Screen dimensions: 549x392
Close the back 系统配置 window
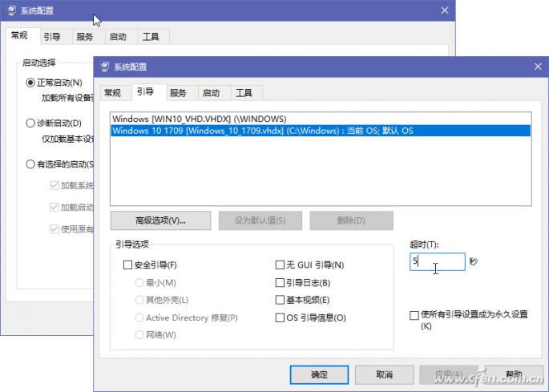point(444,10)
